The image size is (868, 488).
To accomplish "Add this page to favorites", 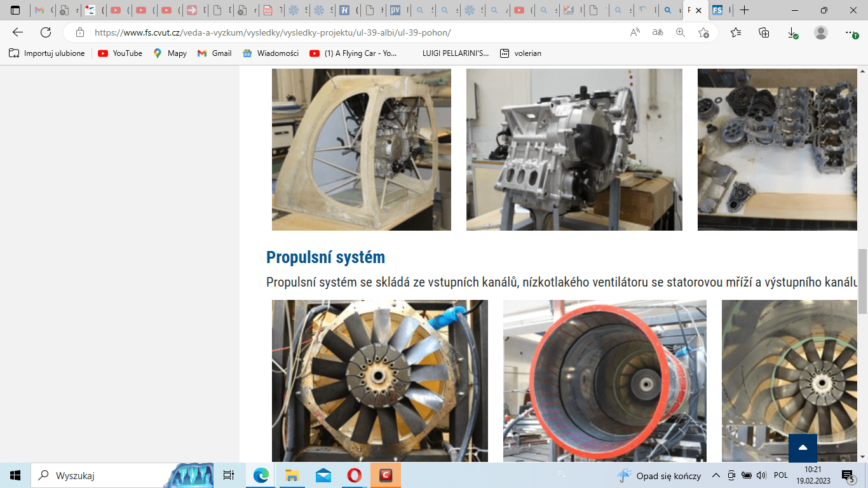I will pos(703,32).
